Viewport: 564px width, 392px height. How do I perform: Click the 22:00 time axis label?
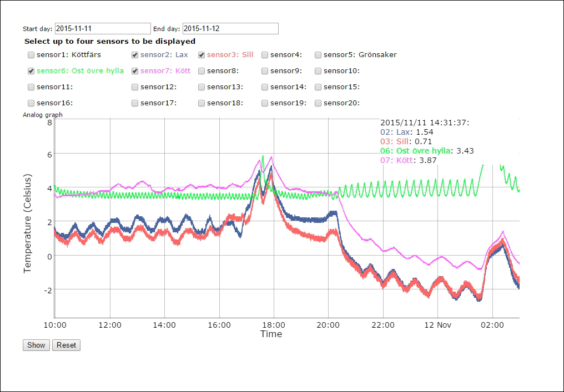tap(383, 325)
